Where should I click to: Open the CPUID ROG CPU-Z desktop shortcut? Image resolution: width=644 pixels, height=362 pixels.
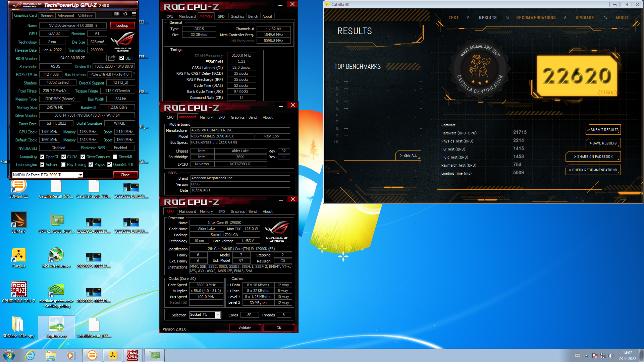(x=19, y=292)
